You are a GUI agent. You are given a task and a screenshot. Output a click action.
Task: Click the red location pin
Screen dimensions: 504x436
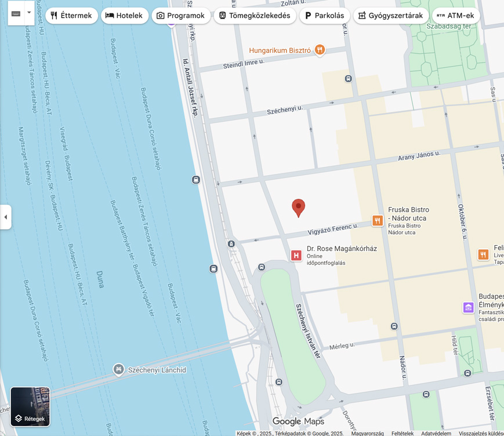298,207
